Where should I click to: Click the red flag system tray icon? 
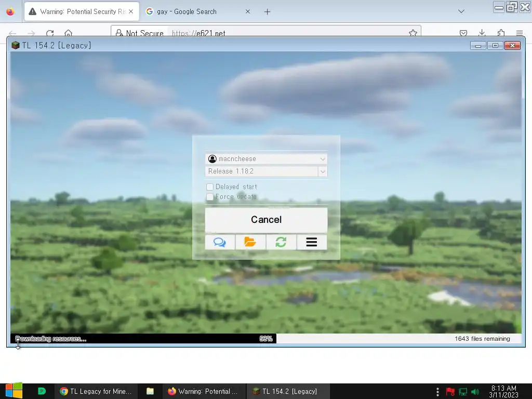coord(450,392)
